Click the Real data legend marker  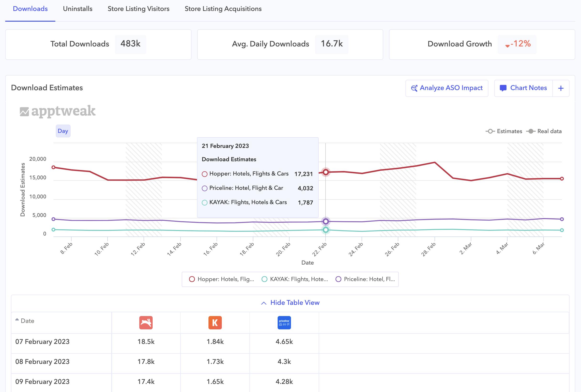pos(531,131)
